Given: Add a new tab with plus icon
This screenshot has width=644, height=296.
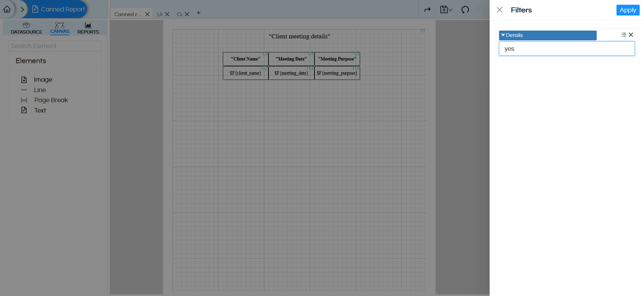Looking at the screenshot, I should point(199,13).
